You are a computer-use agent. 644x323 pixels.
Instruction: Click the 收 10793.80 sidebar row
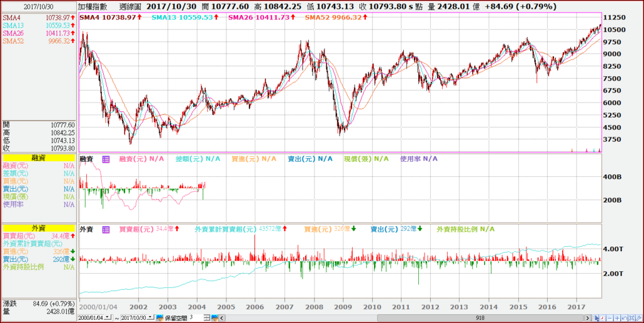[38, 149]
